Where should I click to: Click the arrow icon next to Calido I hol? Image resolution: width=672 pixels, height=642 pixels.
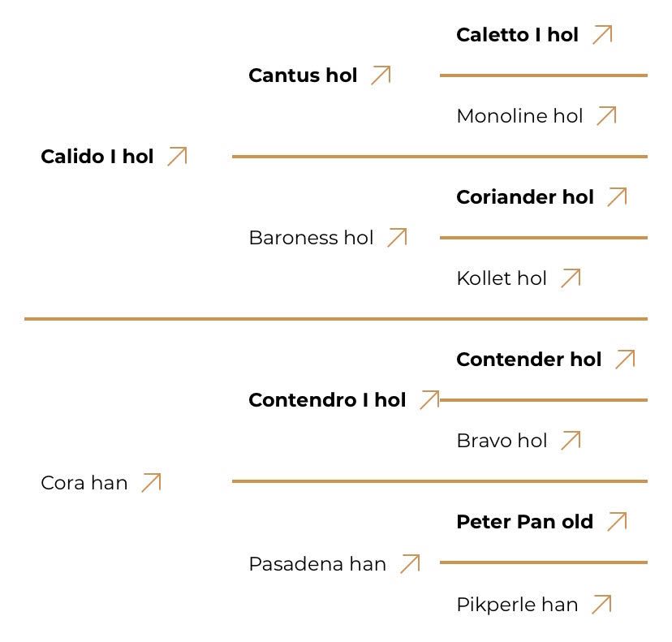[x=177, y=156]
